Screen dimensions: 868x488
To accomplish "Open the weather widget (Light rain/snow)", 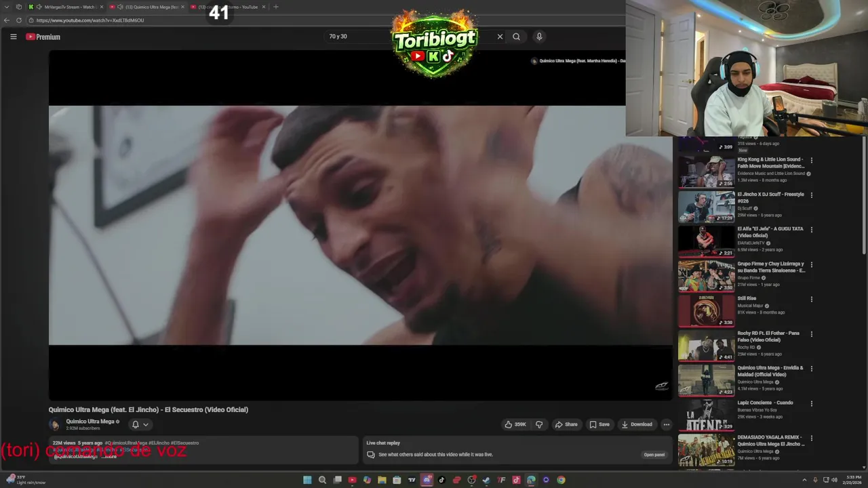I will click(x=25, y=480).
